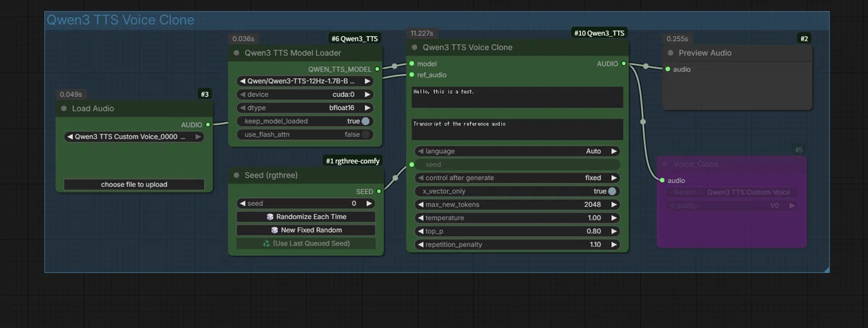Click the dice icon on Randomize Each Time
The image size is (868, 328).
(x=271, y=217)
